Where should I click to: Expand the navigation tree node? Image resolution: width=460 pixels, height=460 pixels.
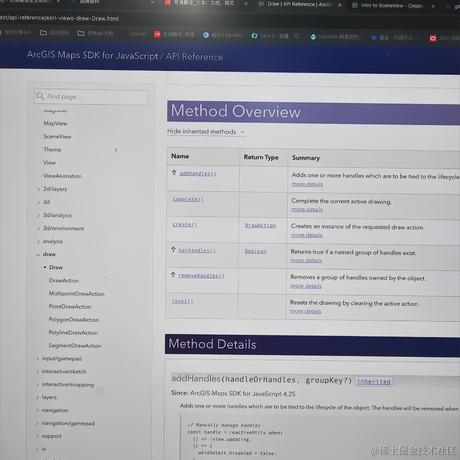pyautogui.click(x=37, y=410)
